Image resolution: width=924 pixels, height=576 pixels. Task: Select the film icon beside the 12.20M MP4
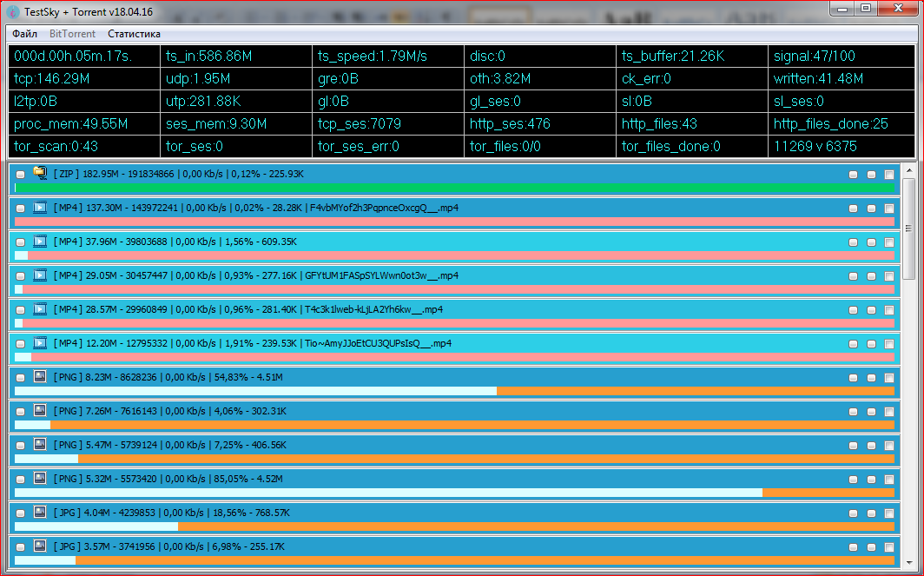[x=39, y=343]
